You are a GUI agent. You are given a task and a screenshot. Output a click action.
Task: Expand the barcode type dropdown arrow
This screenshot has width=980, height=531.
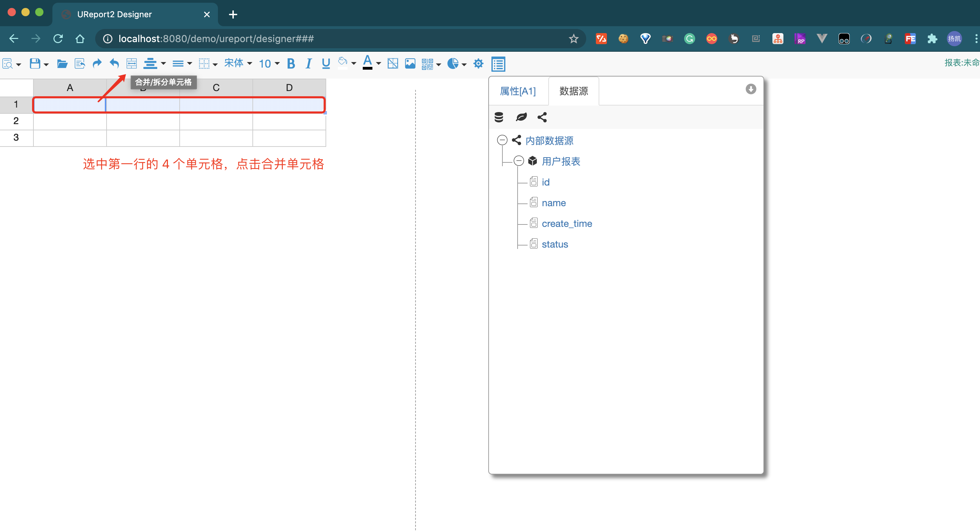[x=439, y=64]
